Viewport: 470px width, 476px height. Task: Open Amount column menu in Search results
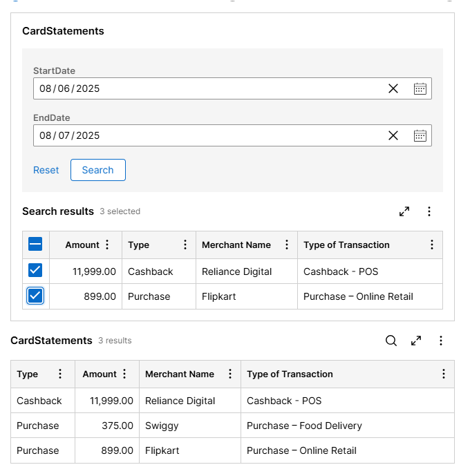pos(107,245)
